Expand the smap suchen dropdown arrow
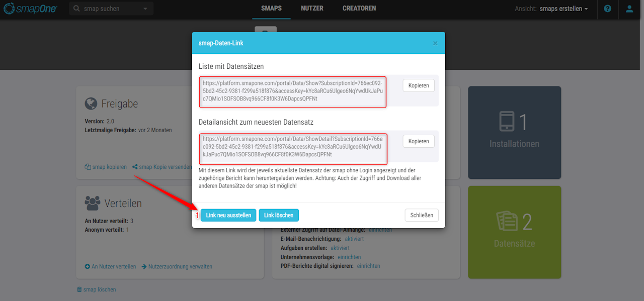 click(145, 9)
